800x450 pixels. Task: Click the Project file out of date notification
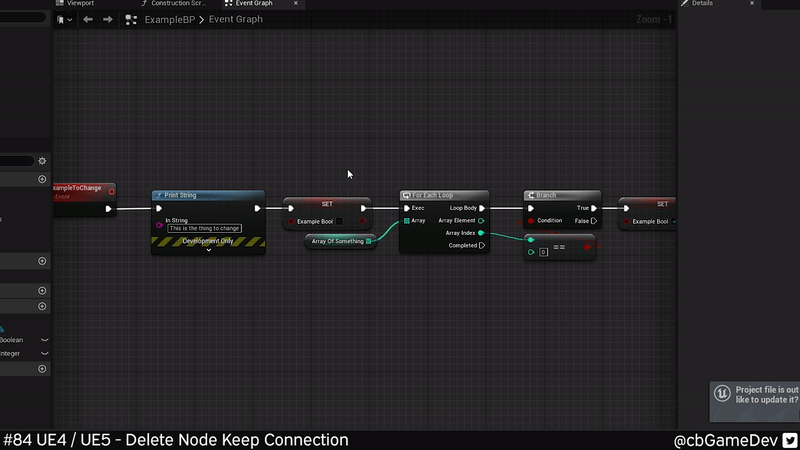[757, 394]
